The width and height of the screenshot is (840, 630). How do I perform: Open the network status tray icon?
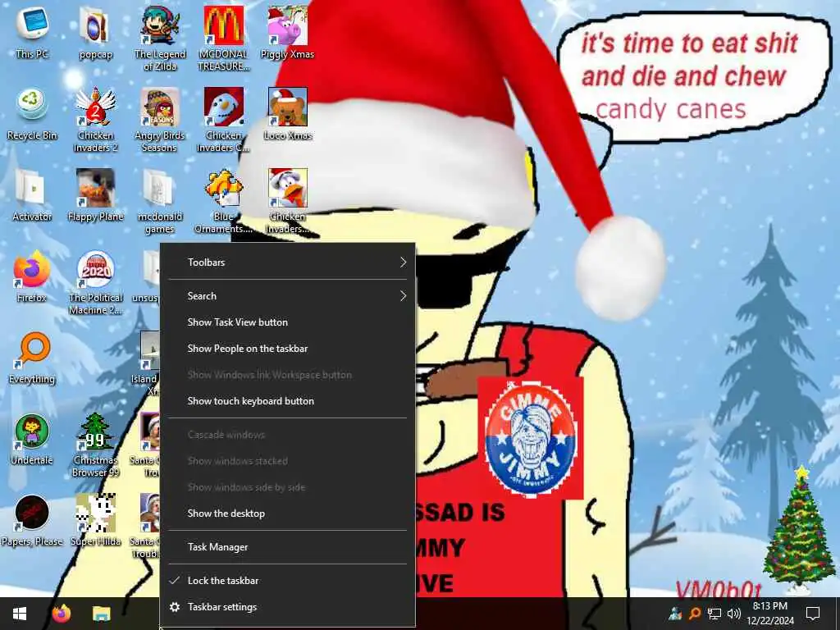coord(714,613)
